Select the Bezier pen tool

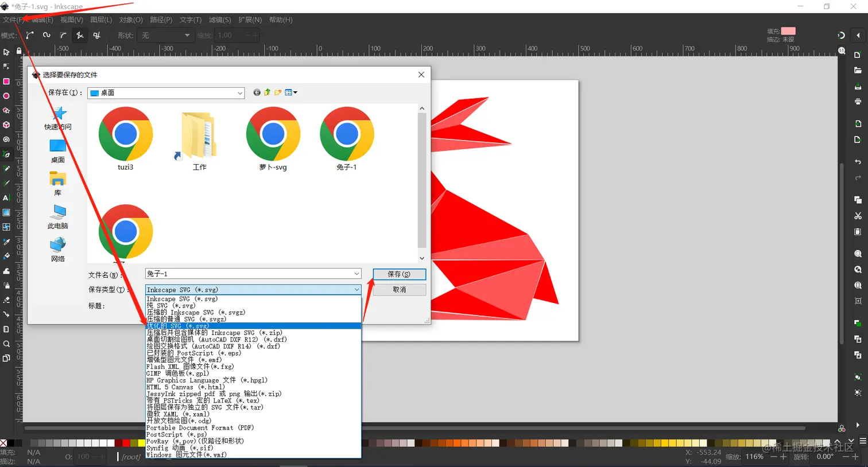(x=6, y=154)
